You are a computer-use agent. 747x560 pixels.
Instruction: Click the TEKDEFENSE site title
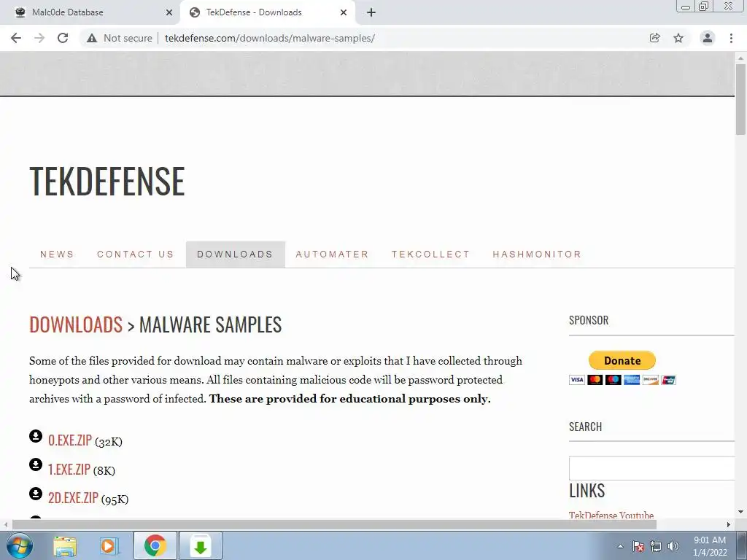(x=107, y=181)
